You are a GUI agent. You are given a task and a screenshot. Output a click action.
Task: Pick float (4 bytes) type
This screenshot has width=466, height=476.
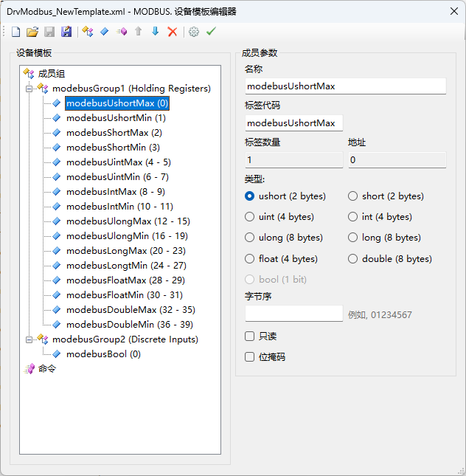tap(249, 258)
